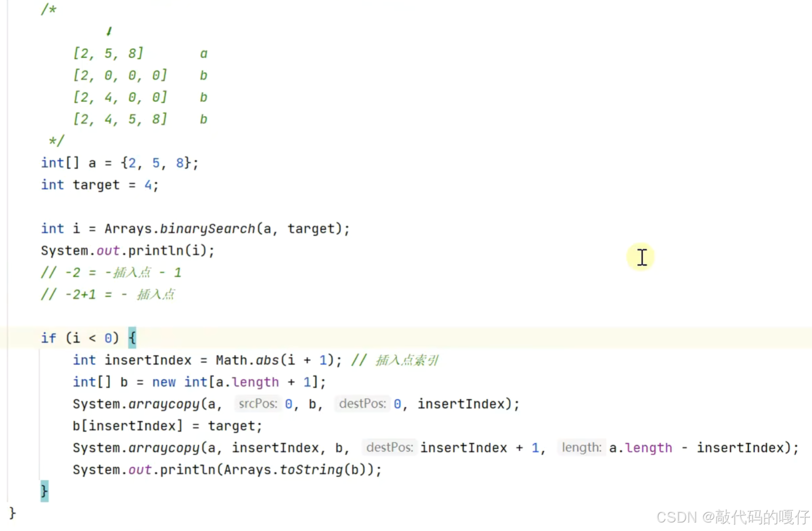Click 'Arrays.toString(b)' in the println line

pos(295,469)
